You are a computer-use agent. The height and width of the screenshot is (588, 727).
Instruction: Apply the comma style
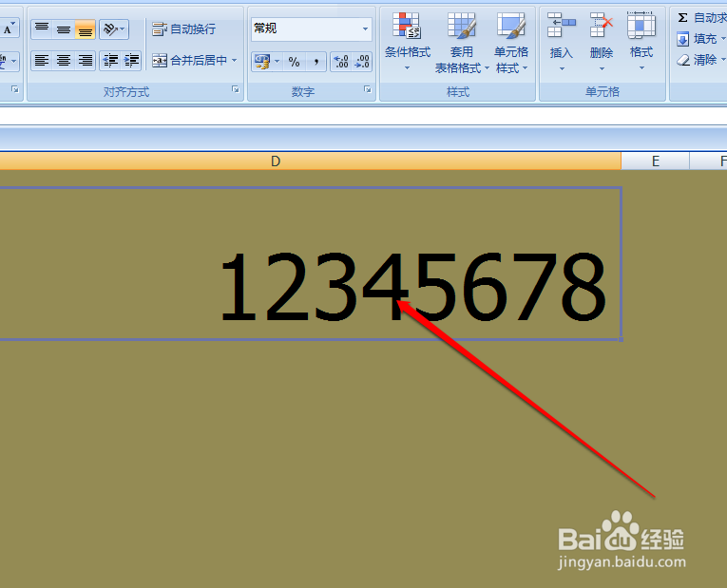click(316, 61)
